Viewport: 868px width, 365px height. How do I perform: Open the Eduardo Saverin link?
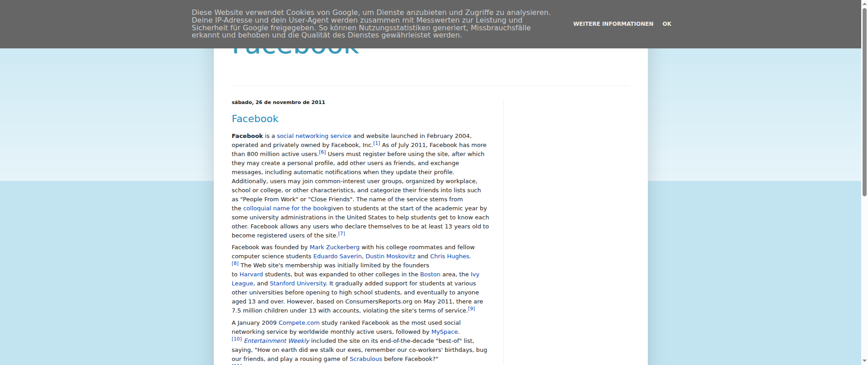click(x=338, y=256)
